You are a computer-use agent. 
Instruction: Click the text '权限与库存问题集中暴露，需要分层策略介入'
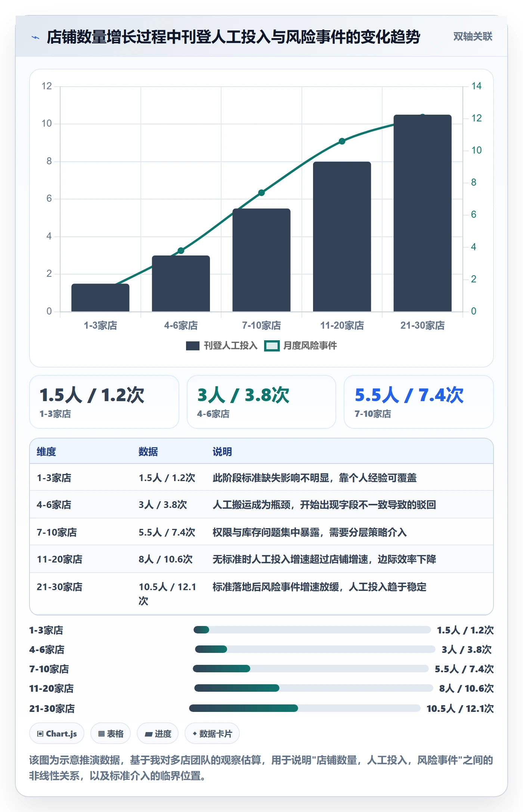[310, 532]
